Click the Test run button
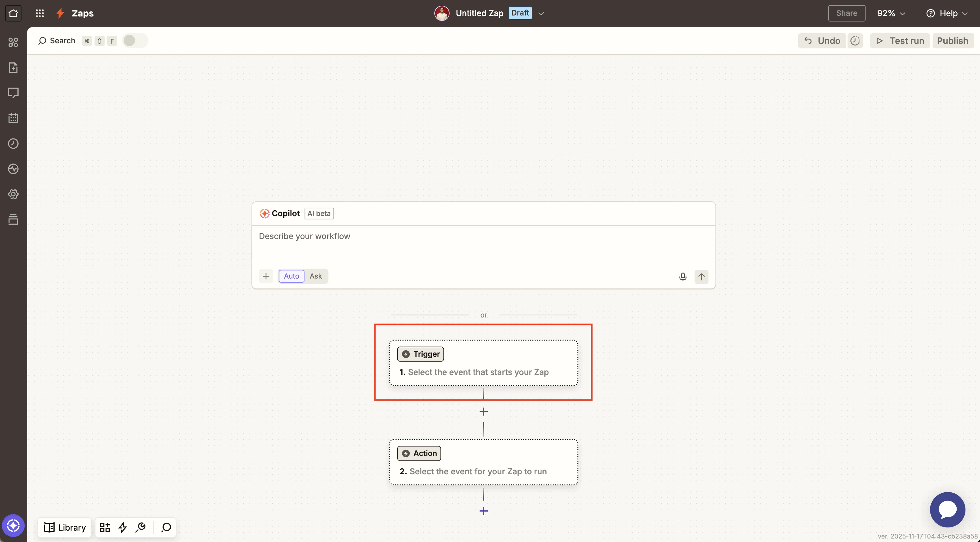 coord(900,41)
